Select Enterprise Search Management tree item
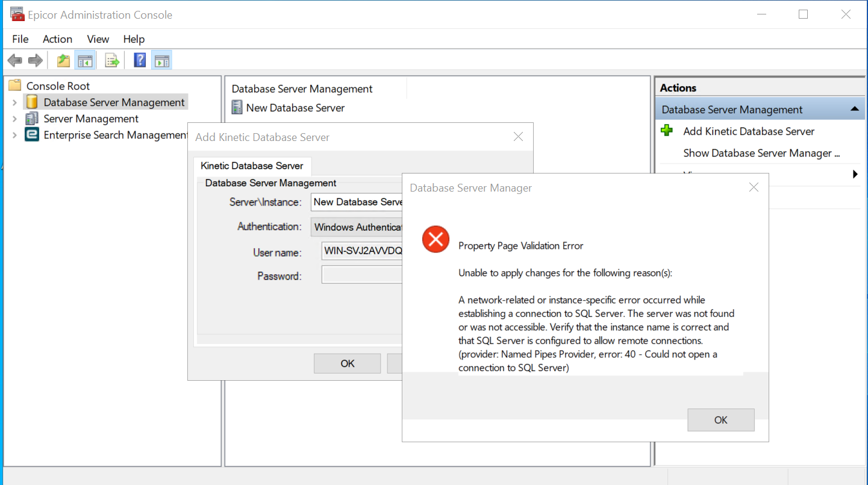Viewport: 868px width, 485px height. 115,135
